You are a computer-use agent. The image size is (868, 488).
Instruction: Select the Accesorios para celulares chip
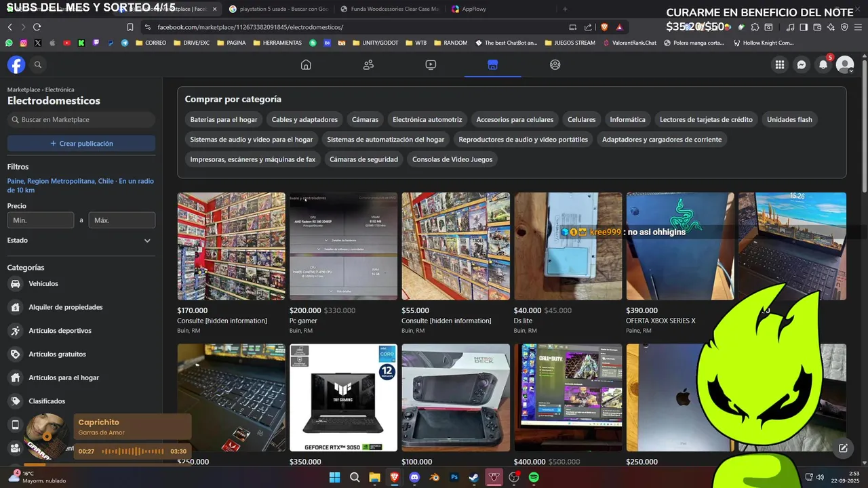515,119
